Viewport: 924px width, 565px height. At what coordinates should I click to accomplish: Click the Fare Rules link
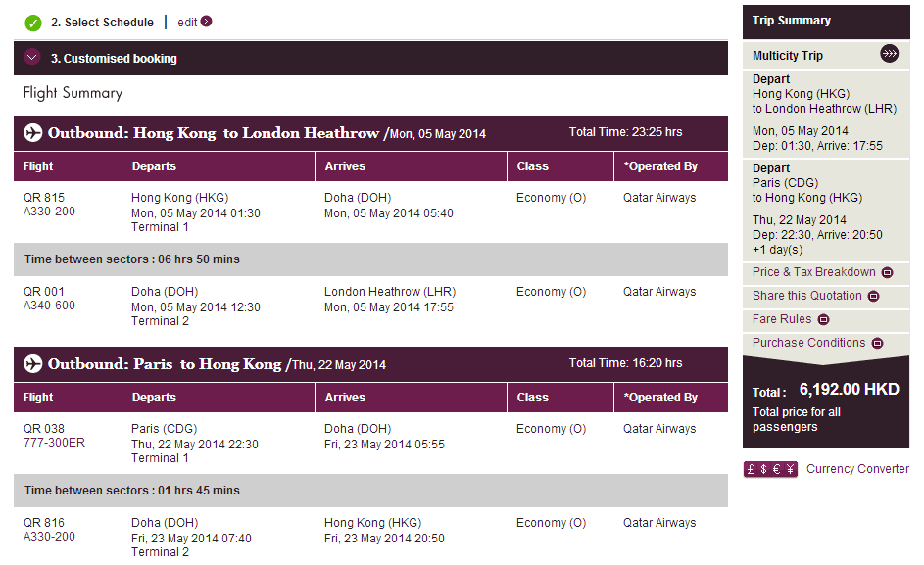pyautogui.click(x=782, y=319)
